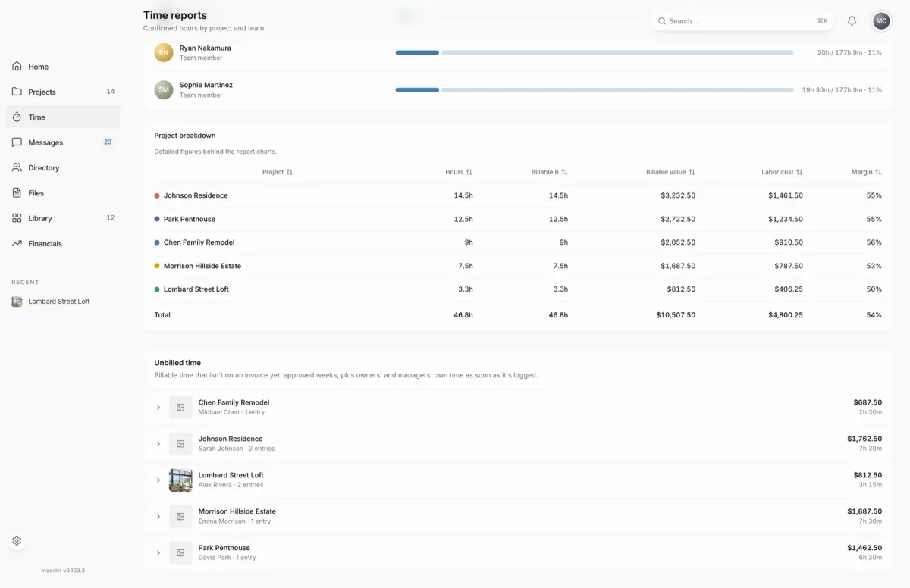
Task: Click the orange dot beside Johnson Residence
Action: tap(157, 195)
